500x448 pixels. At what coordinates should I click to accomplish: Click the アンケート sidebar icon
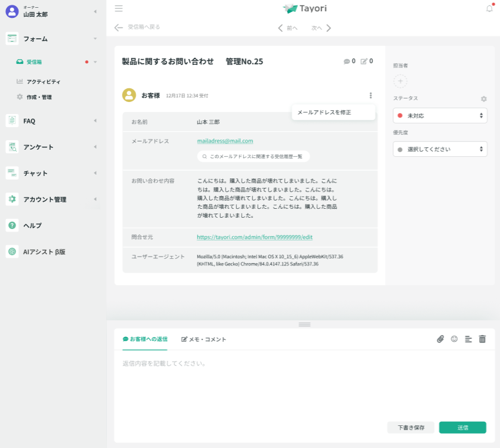tap(12, 147)
